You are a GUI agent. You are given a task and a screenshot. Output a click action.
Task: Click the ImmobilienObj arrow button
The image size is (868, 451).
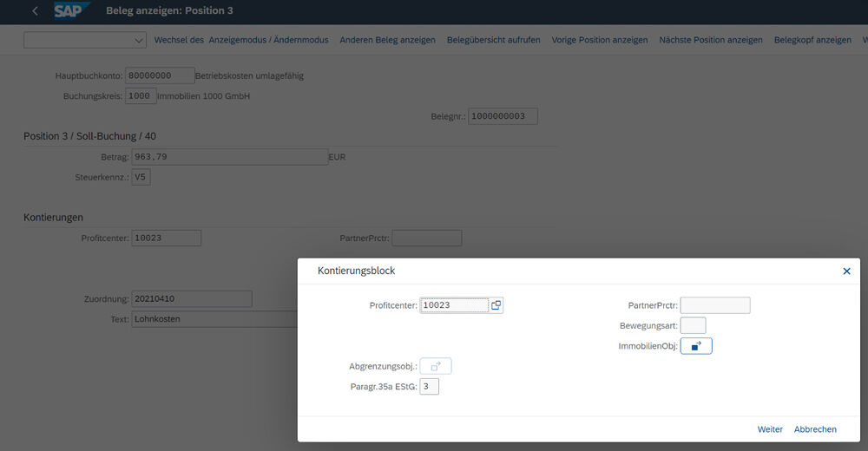(x=696, y=346)
